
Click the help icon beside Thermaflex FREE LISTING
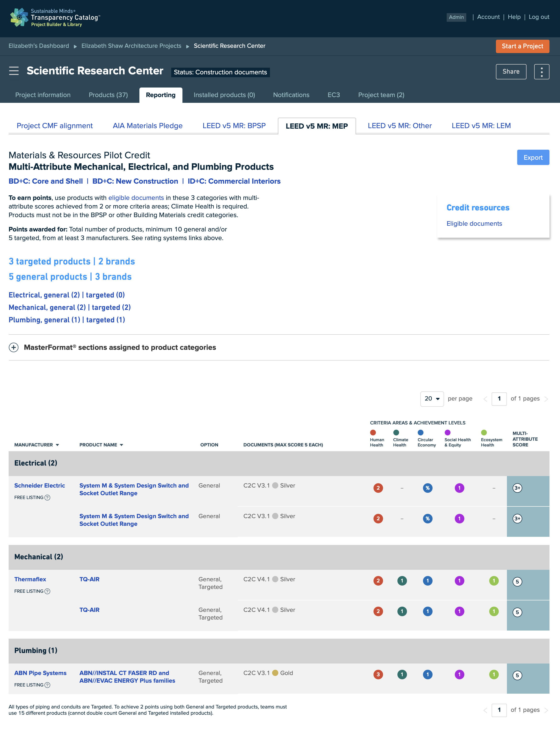click(x=47, y=591)
